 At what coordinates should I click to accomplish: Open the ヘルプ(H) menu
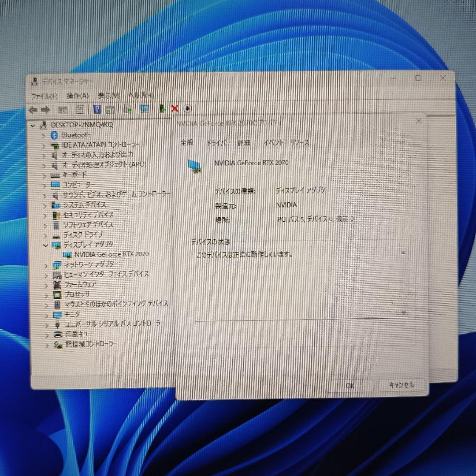(141, 95)
